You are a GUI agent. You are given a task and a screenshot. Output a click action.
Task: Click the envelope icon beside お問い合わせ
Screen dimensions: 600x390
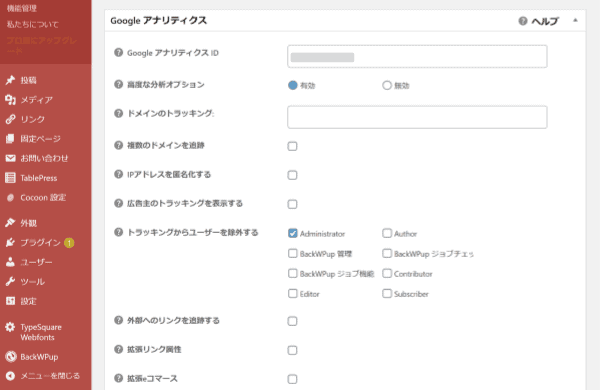10,158
